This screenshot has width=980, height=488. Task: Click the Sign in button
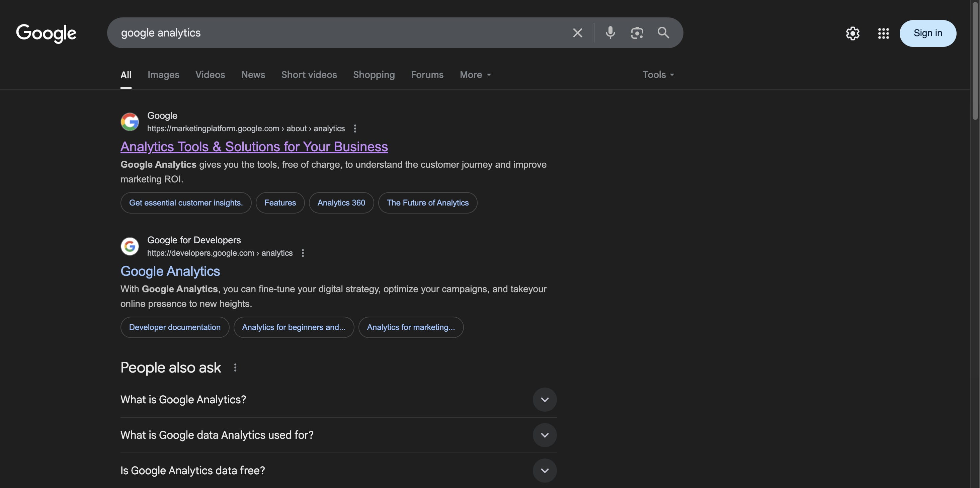928,33
